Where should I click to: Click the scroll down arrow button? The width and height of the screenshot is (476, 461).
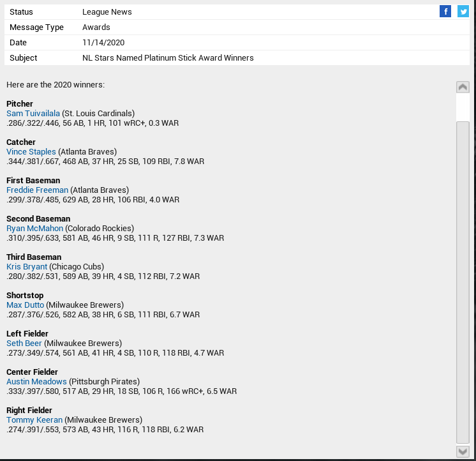coord(463,451)
